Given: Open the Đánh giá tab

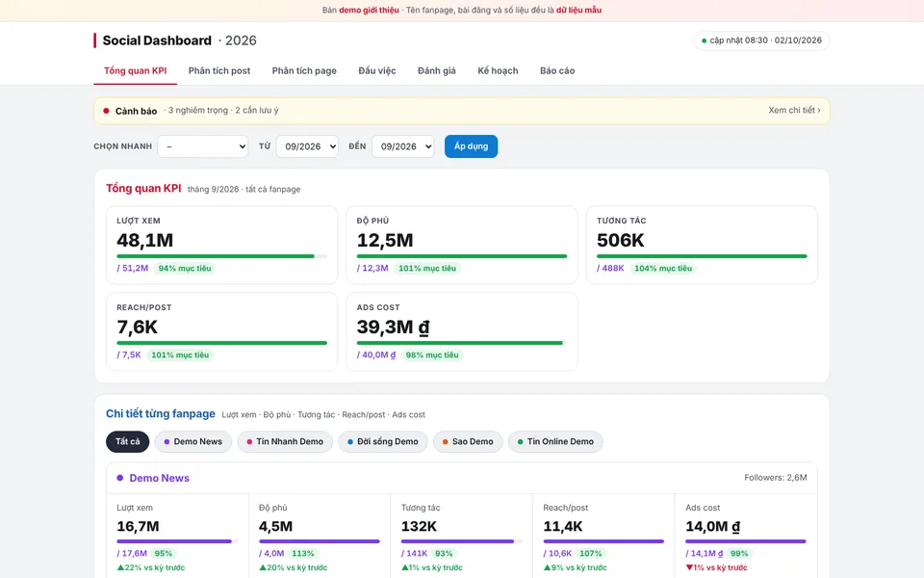Looking at the screenshot, I should (x=437, y=70).
